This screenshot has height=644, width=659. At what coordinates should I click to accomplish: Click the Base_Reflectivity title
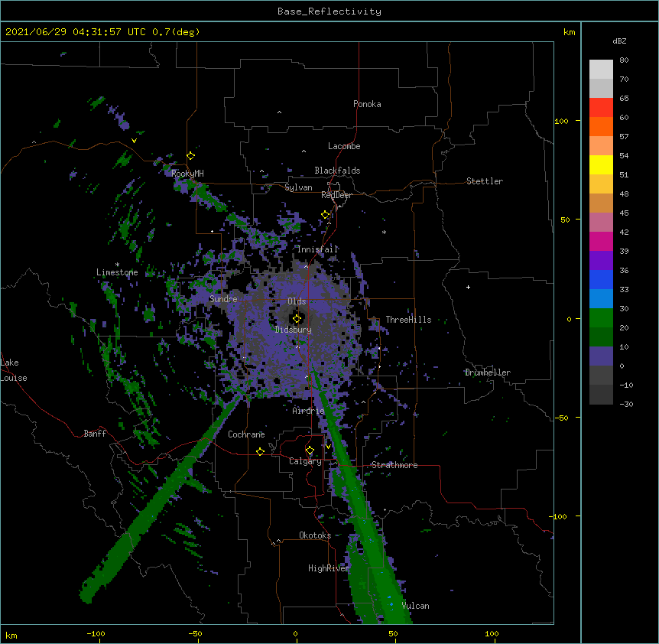point(329,11)
